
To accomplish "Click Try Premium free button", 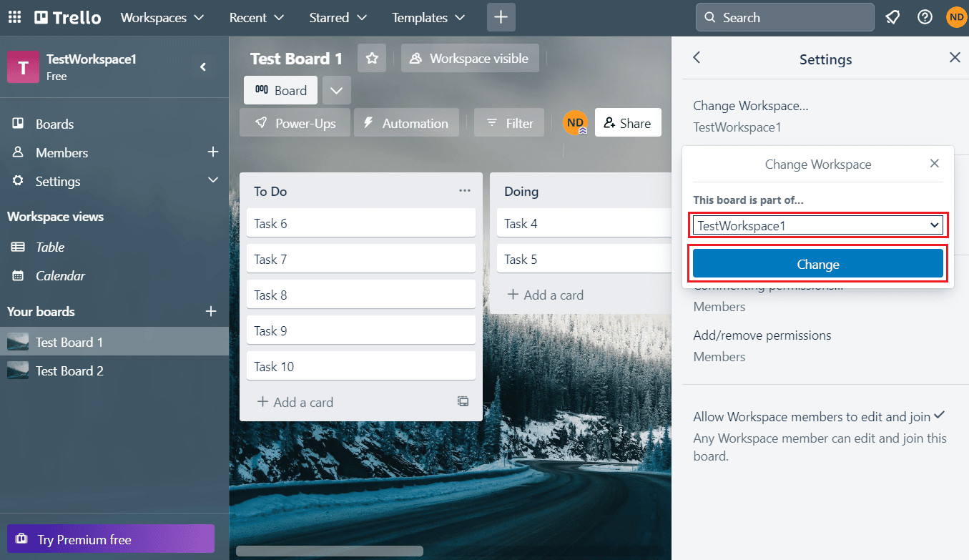I will pyautogui.click(x=111, y=539).
